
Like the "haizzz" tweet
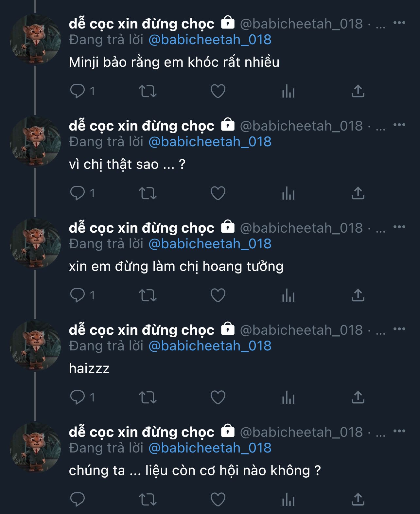click(218, 397)
